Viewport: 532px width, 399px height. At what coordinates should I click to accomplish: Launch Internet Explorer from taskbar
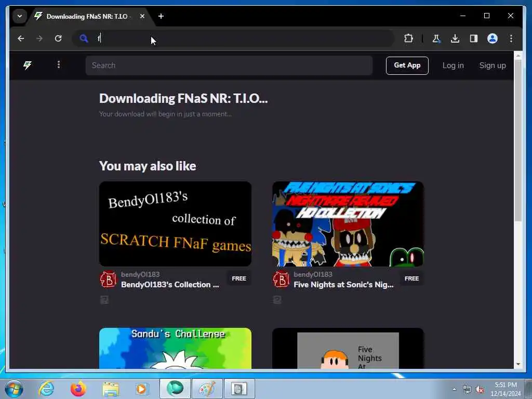[46, 389]
